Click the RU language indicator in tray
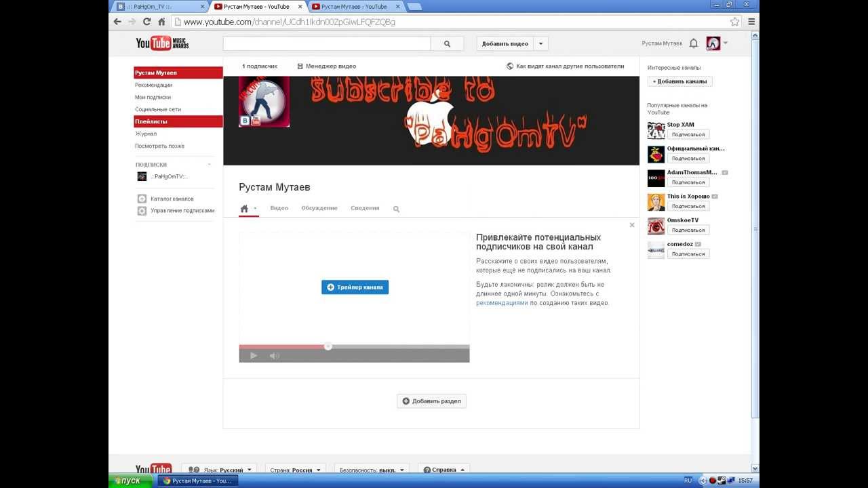 (688, 481)
